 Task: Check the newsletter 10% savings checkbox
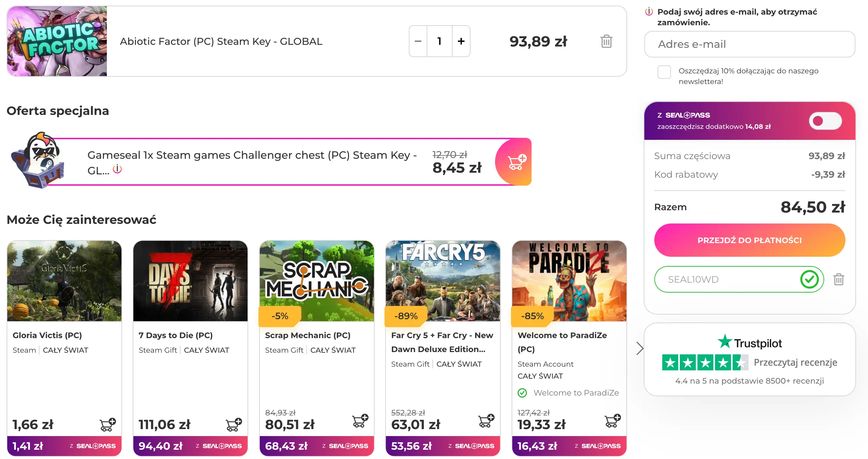[x=664, y=72]
